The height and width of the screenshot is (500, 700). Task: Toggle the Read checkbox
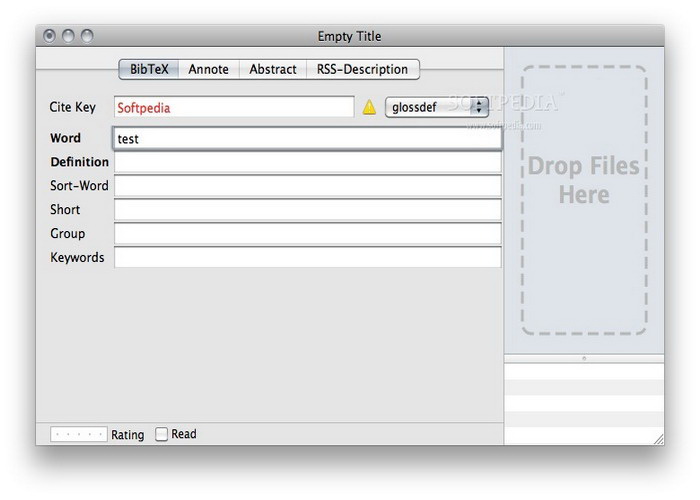(x=161, y=434)
